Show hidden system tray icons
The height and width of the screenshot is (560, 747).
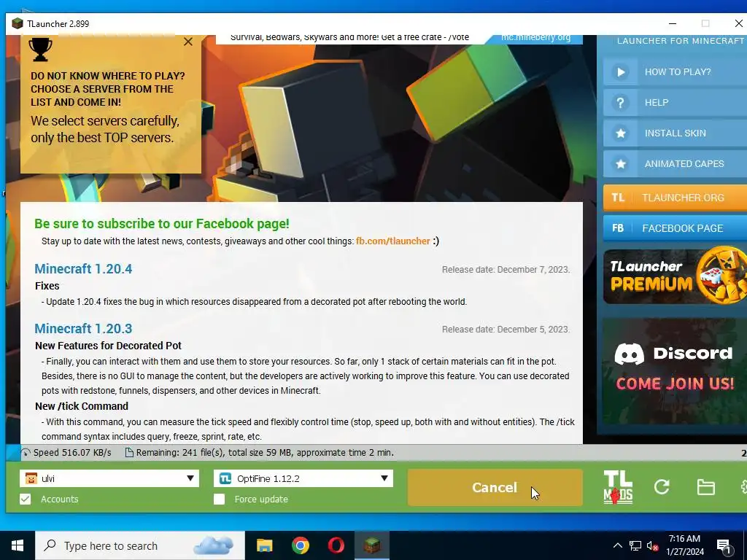point(617,545)
